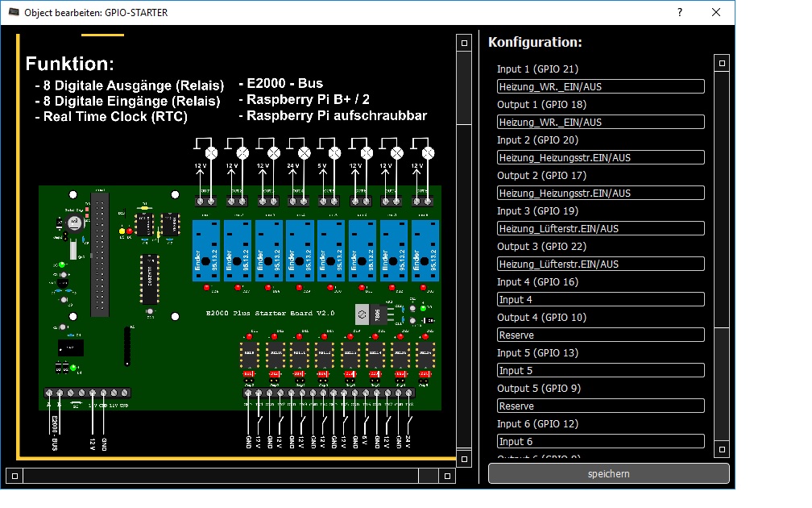812x508 pixels.
Task: Click the last blue finder relay on the board
Action: pos(425,251)
